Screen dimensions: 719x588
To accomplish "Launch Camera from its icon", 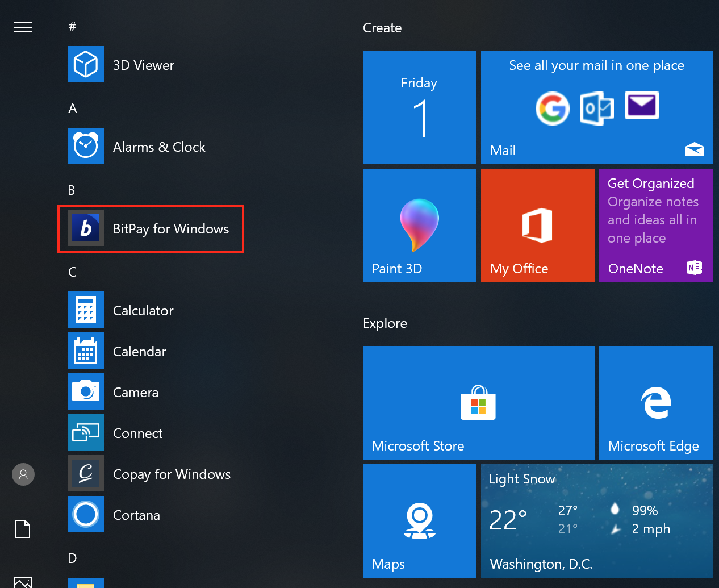I will coord(86,391).
